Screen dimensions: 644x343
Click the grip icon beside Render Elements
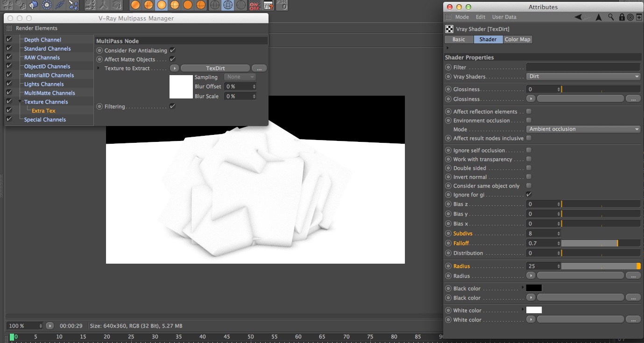(9, 28)
